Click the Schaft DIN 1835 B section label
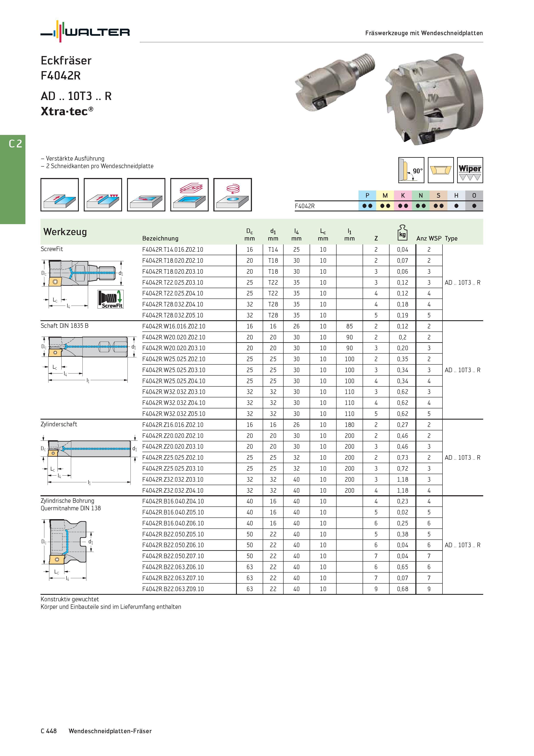534x756 pixels. point(64,326)
